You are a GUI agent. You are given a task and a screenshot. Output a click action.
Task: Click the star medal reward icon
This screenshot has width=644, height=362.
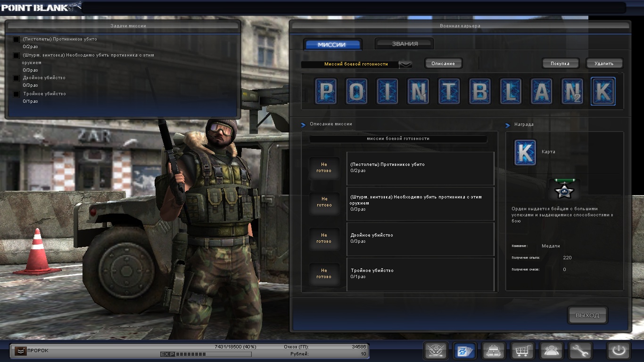pos(564,189)
